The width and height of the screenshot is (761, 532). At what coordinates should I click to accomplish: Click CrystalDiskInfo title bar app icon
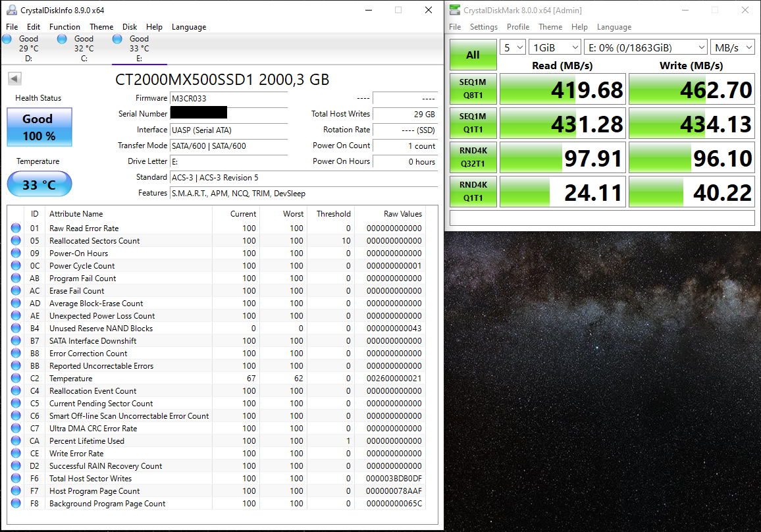[x=12, y=10]
